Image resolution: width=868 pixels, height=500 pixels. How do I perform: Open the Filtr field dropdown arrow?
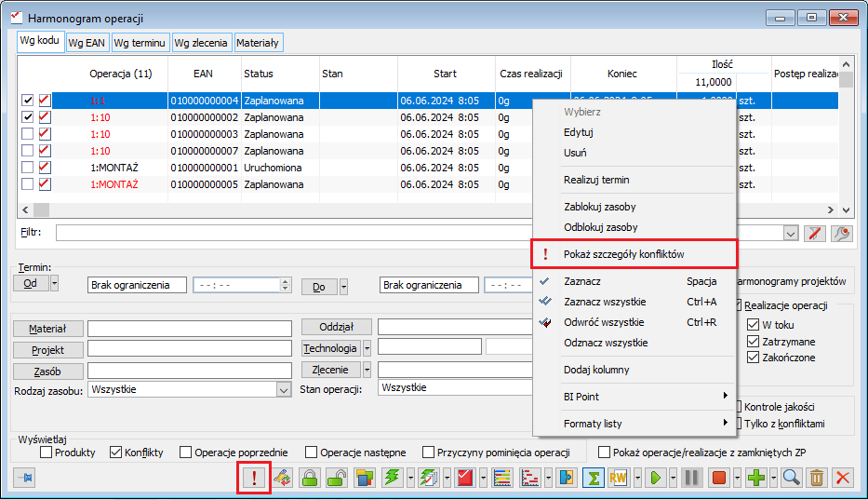(x=791, y=234)
